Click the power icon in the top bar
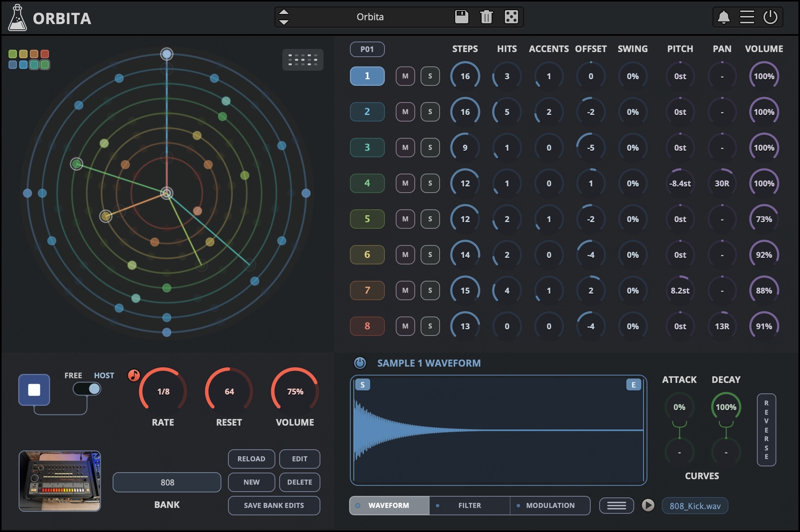Screen dimensions: 800x532 770,17
